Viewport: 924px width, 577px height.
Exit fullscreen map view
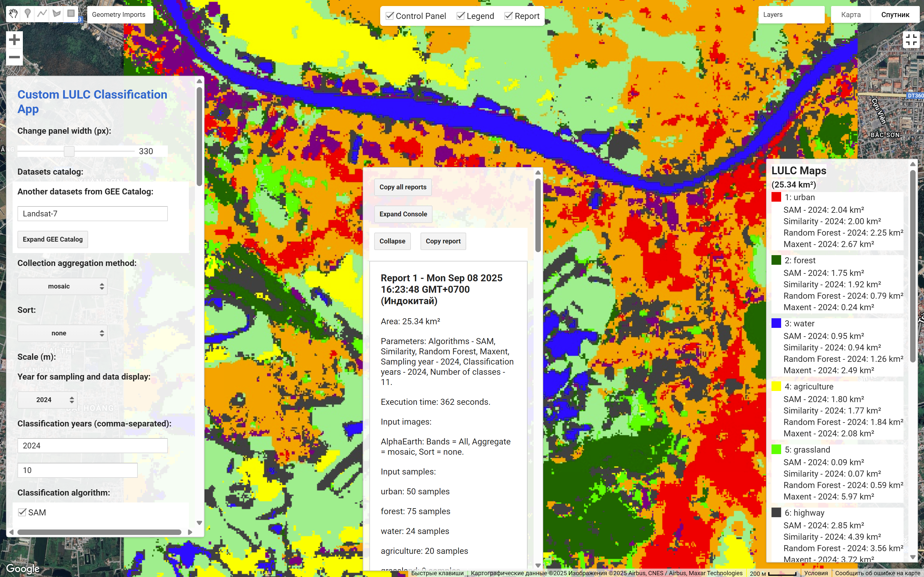click(x=911, y=39)
